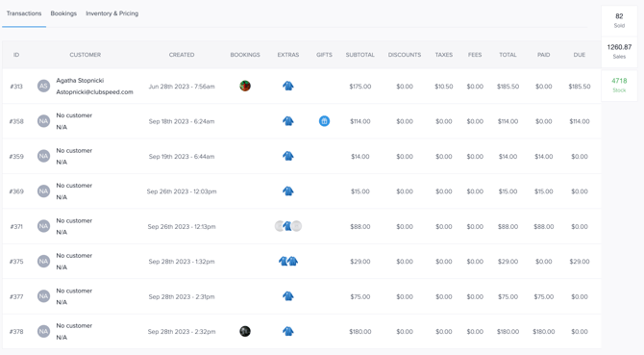Click the BOOKINGS column header

point(245,55)
